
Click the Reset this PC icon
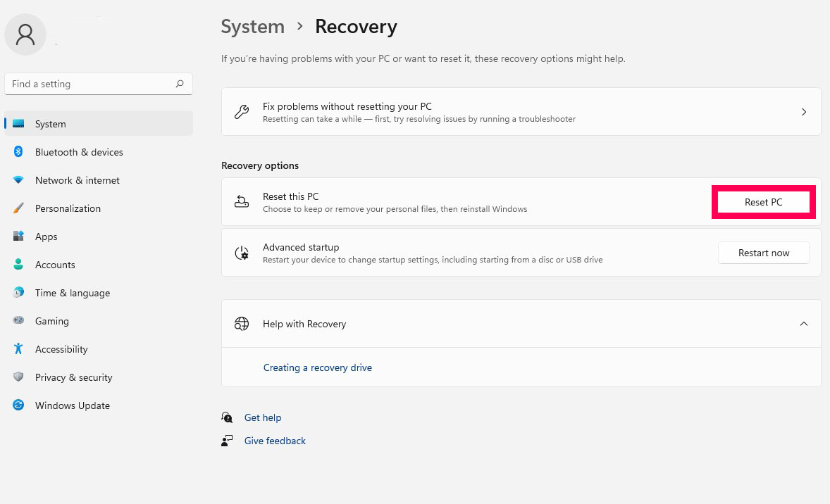point(242,201)
